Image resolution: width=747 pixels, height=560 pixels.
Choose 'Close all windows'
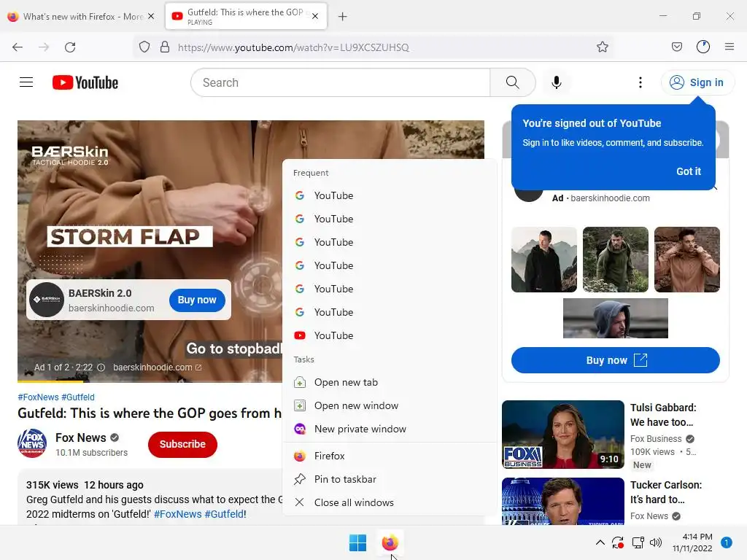[390, 503]
